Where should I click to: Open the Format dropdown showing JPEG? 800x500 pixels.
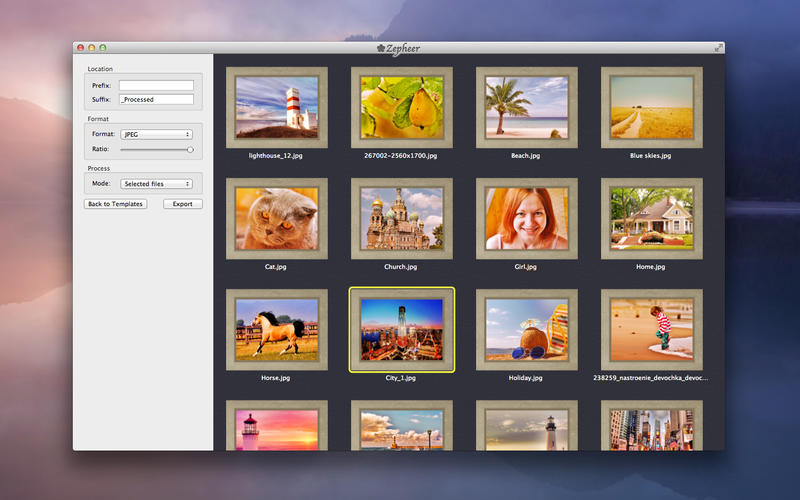(156, 134)
